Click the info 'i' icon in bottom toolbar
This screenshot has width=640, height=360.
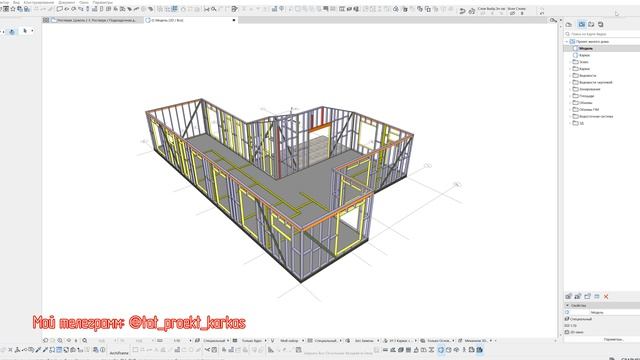tap(103, 350)
